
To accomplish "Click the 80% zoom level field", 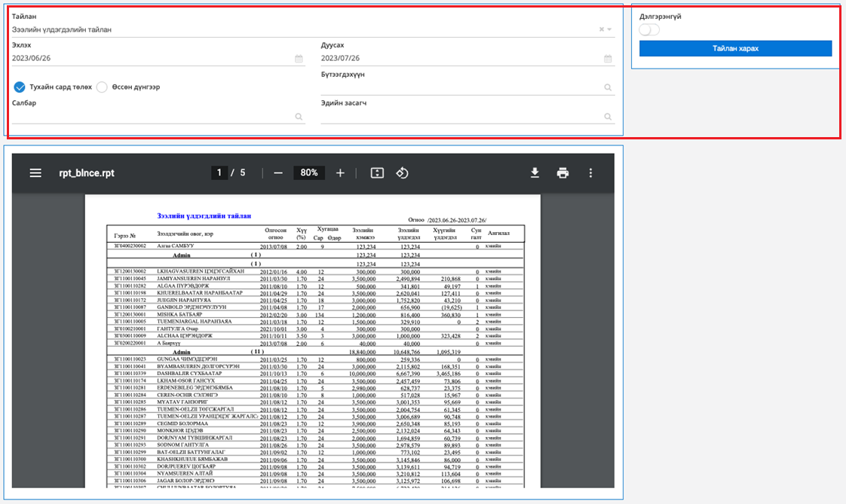I will point(309,173).
